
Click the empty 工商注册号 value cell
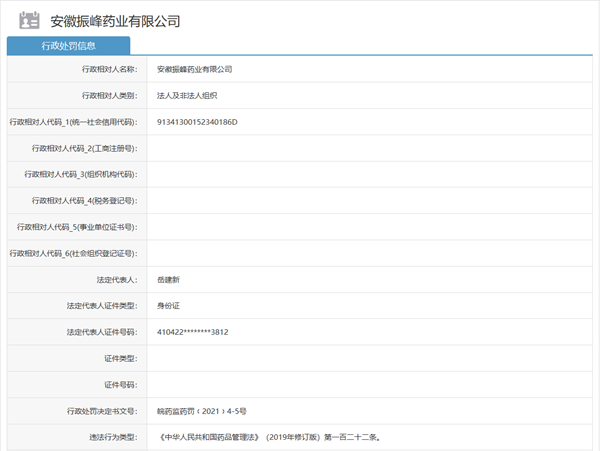click(x=370, y=148)
